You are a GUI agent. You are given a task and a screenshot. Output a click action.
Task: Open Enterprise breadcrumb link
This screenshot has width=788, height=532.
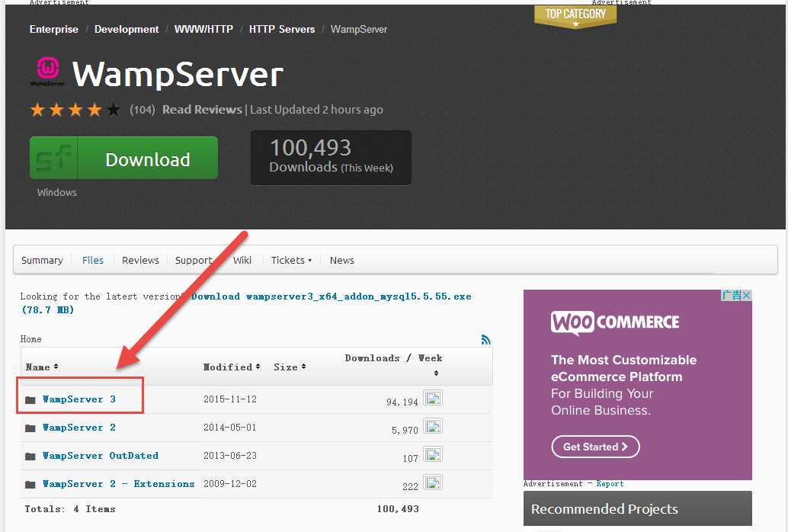coord(54,29)
